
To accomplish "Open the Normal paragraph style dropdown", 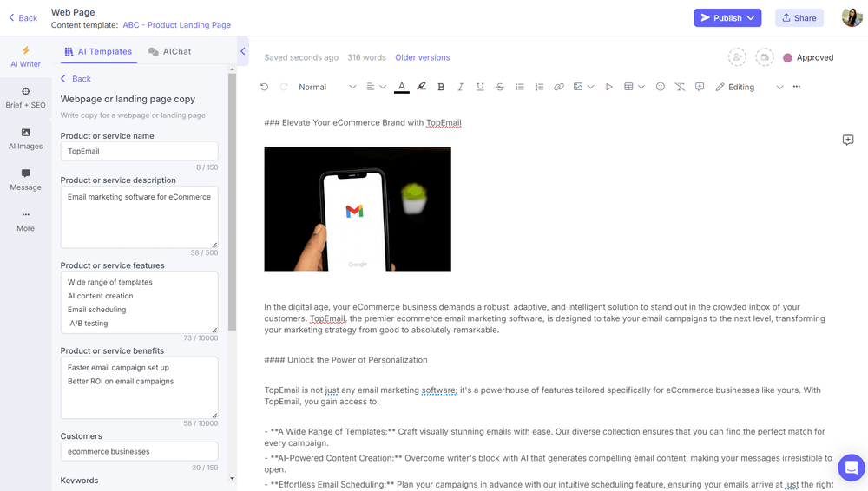I will point(327,87).
